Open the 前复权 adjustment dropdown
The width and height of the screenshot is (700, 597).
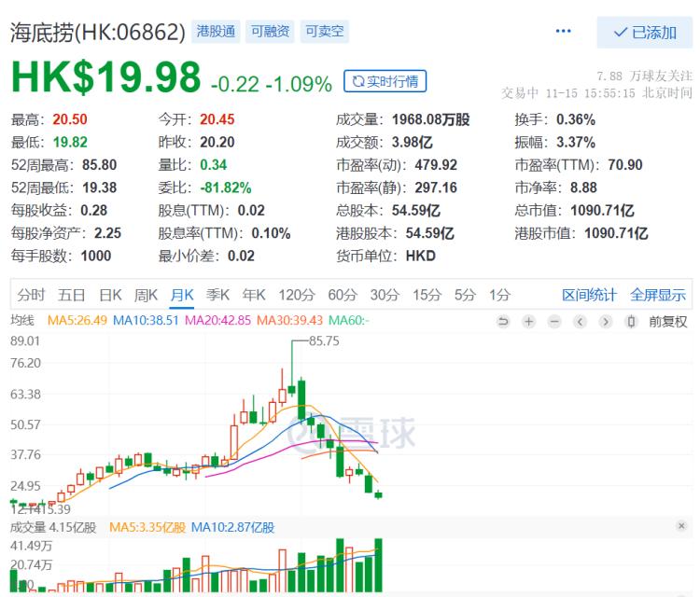(x=668, y=321)
